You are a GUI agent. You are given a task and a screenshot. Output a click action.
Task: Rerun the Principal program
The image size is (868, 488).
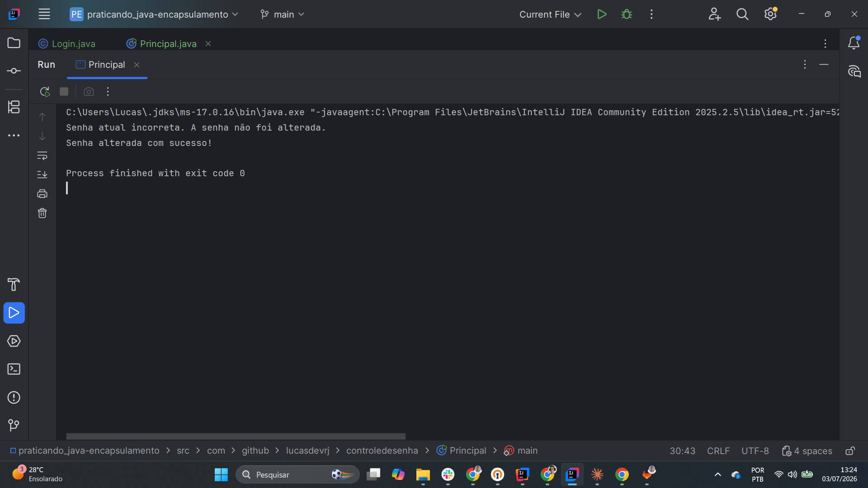coord(44,92)
